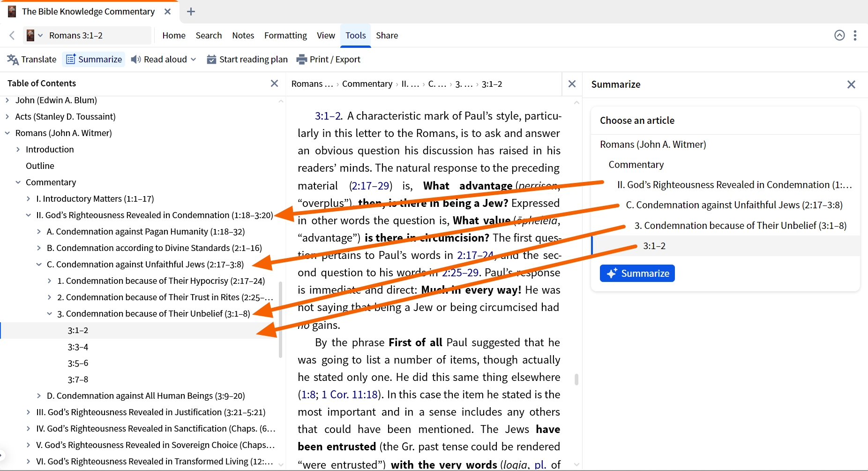Close the Table of Contents panel

tap(274, 83)
